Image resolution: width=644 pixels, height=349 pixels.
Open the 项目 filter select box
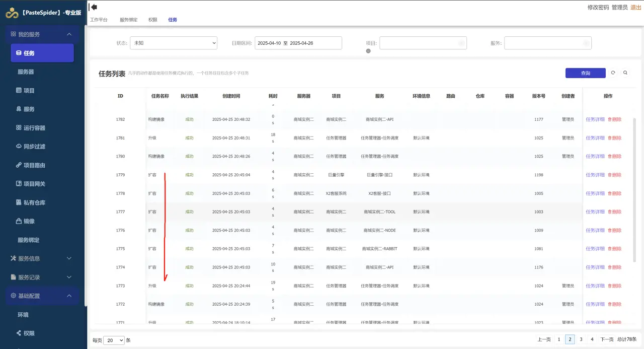coord(423,43)
